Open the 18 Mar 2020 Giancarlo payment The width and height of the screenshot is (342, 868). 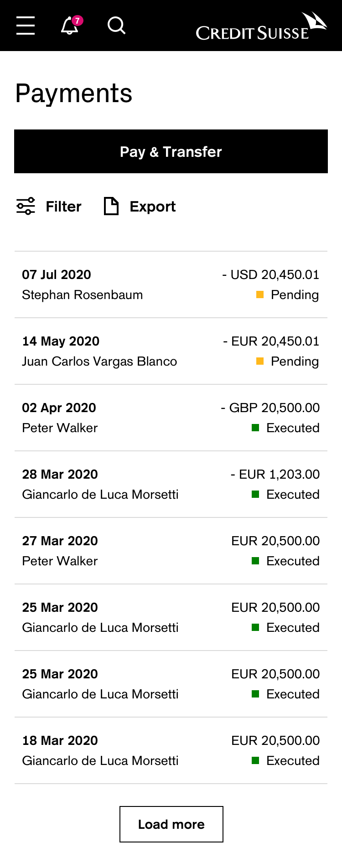pyautogui.click(x=171, y=750)
